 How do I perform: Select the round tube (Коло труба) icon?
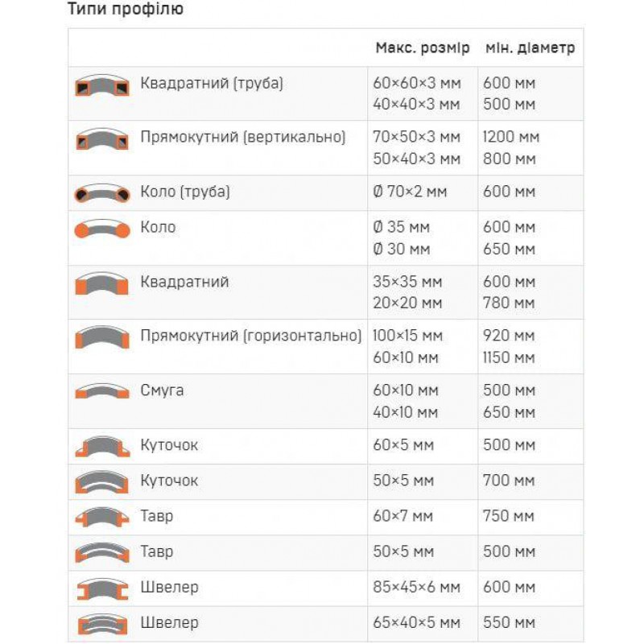click(x=102, y=193)
